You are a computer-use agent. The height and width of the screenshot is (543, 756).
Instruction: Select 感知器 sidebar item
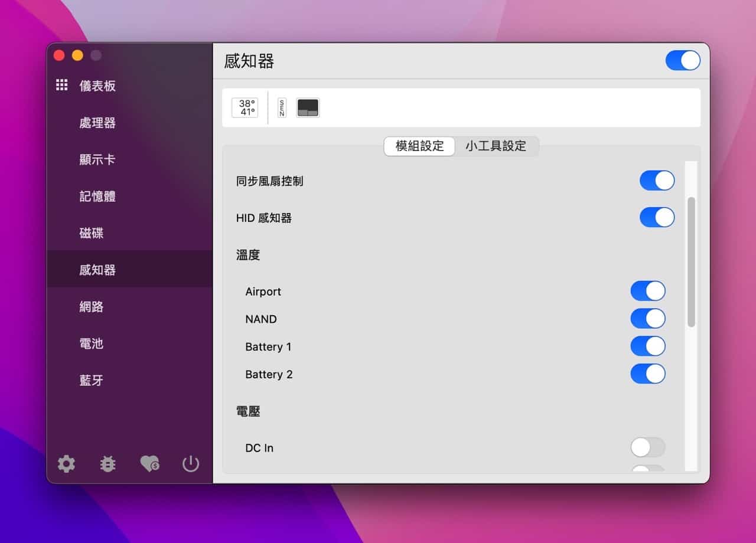(x=129, y=270)
